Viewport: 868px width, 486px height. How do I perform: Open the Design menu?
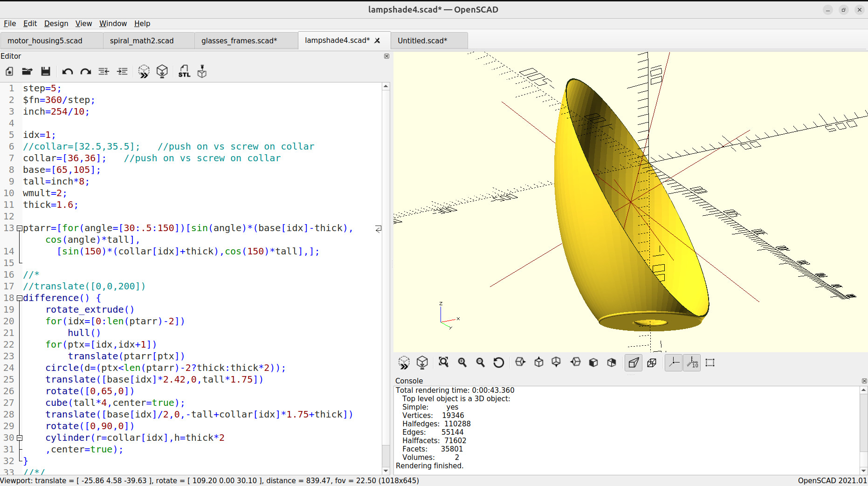point(56,23)
